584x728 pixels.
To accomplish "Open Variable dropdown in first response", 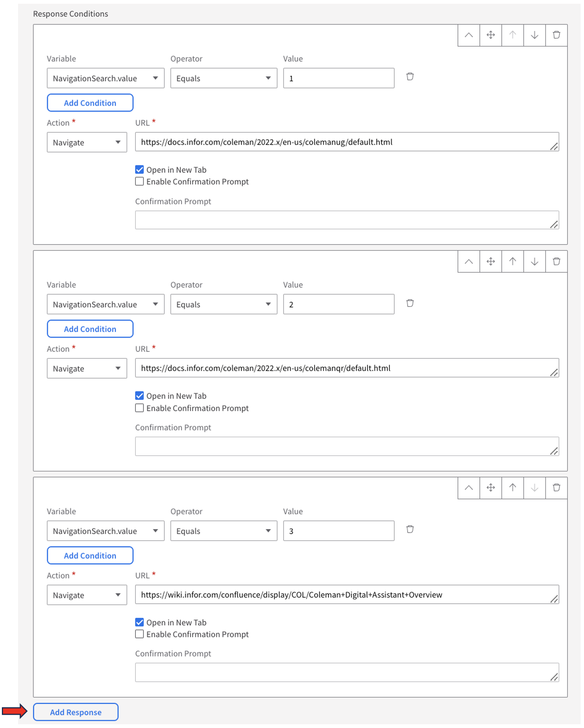I will pyautogui.click(x=105, y=78).
